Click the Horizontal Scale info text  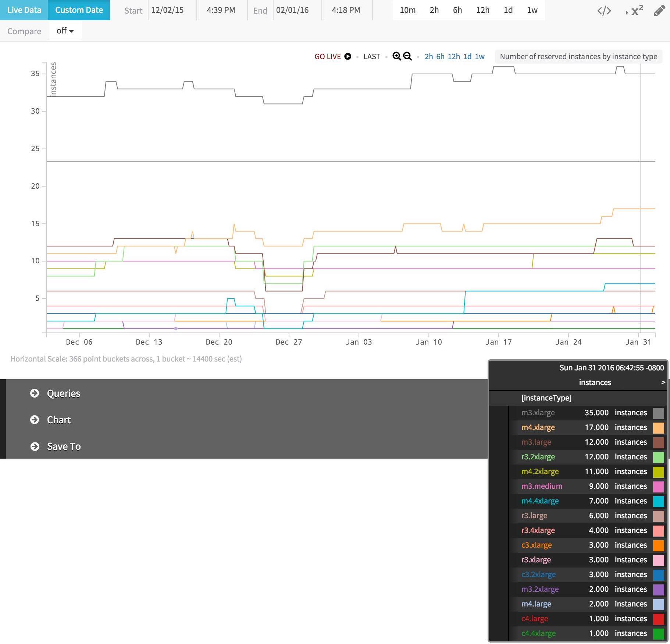point(126,359)
